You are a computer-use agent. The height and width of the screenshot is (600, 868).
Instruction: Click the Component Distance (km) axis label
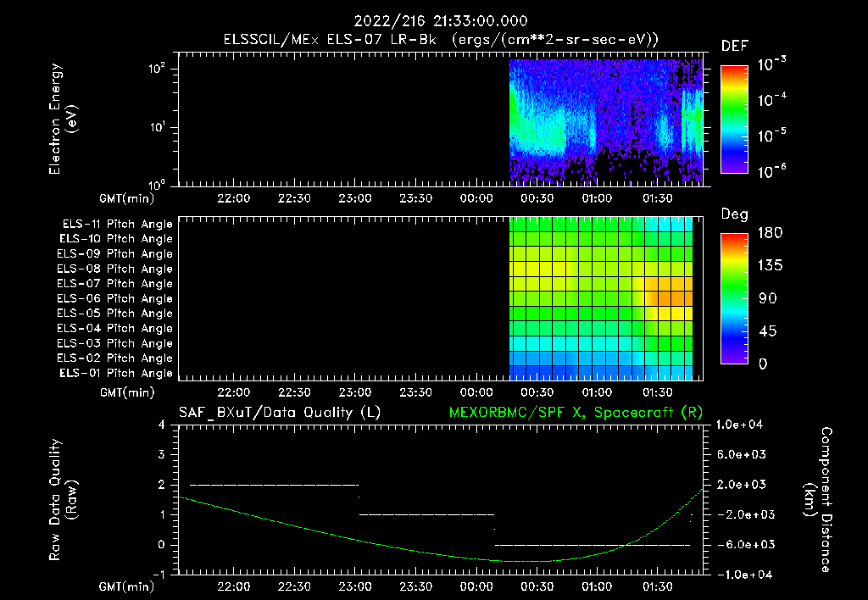click(818, 500)
